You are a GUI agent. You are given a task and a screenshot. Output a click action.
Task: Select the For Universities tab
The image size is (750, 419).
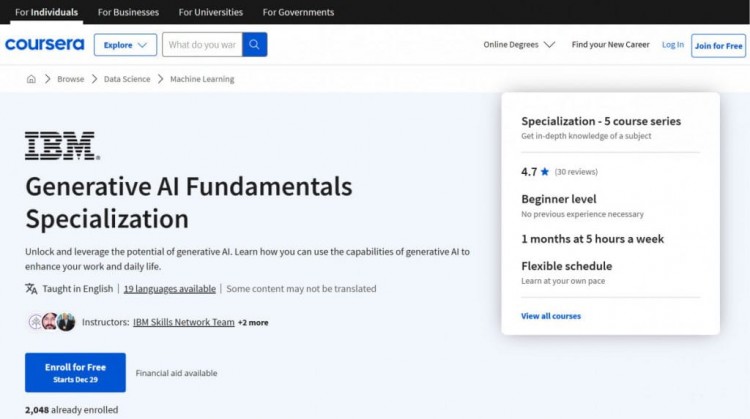(210, 12)
